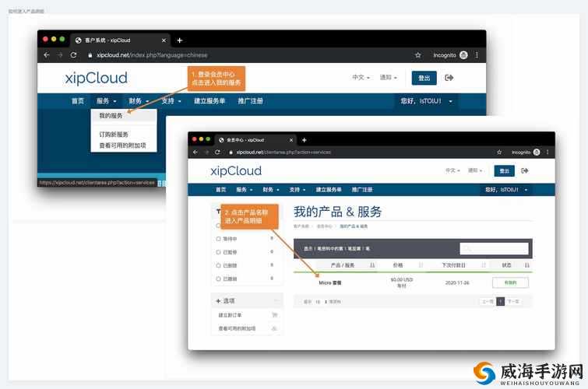Open 建立服务单 in the back window navbar

tap(209, 101)
